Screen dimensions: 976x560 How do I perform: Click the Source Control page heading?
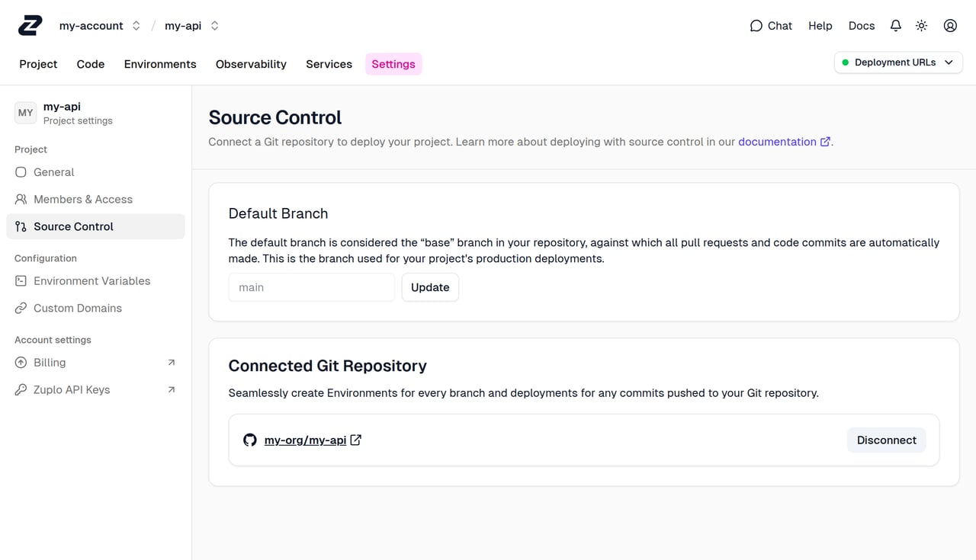point(275,117)
